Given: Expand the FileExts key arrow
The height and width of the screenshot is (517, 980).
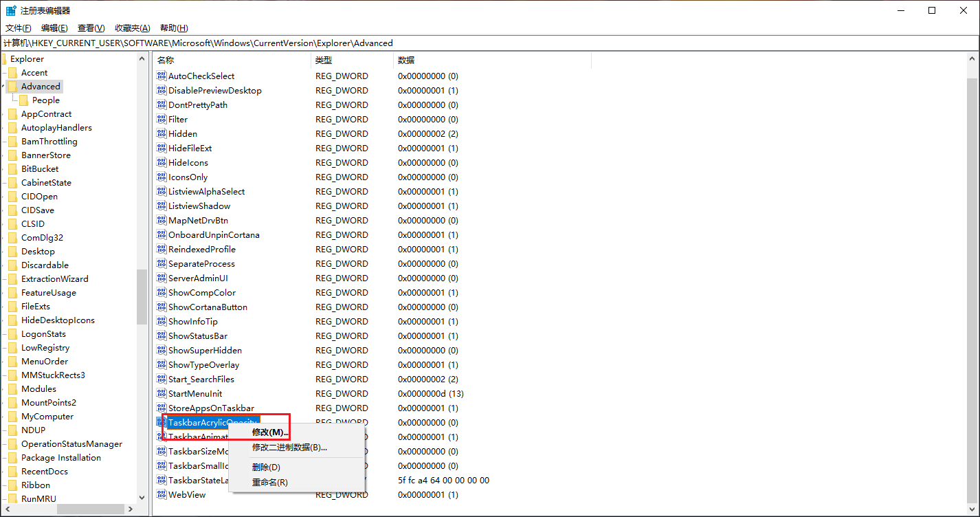Looking at the screenshot, I should 3,307.
